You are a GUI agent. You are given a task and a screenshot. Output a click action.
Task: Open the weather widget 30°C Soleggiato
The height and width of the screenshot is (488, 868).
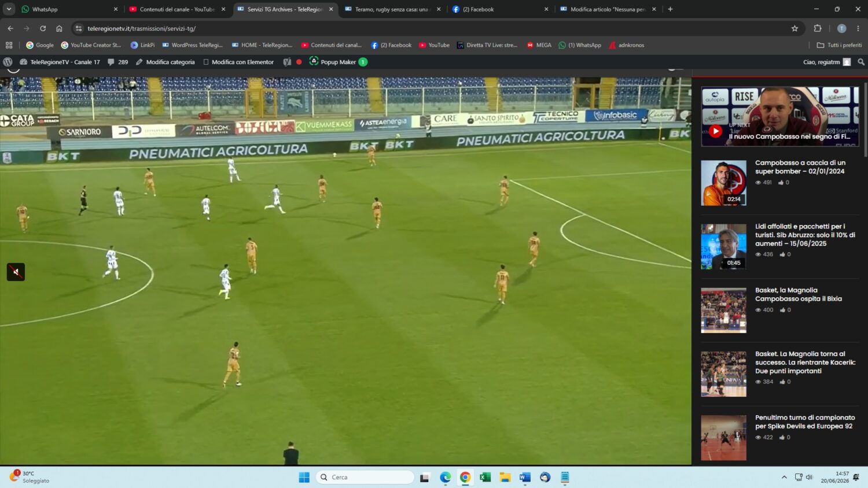coord(30,477)
